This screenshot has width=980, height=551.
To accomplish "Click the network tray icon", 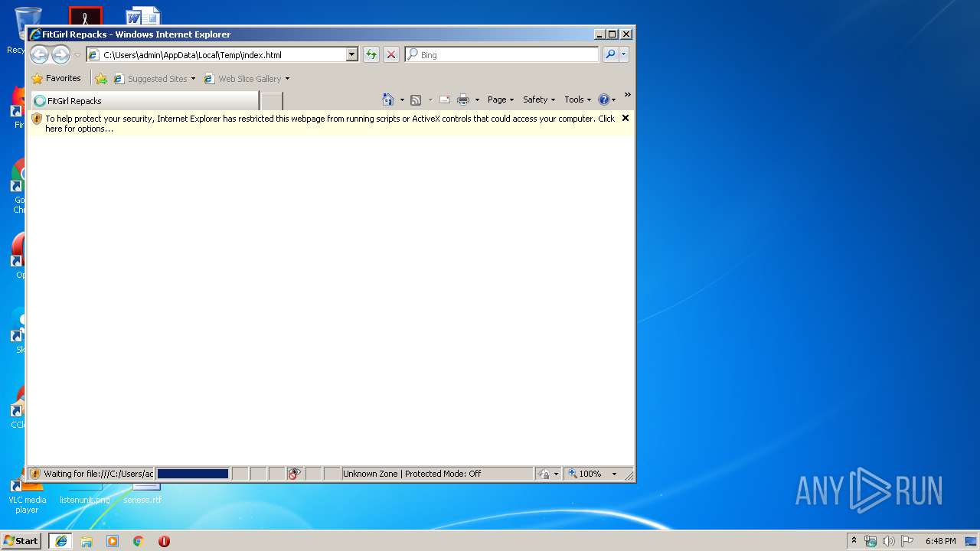I will click(x=871, y=541).
